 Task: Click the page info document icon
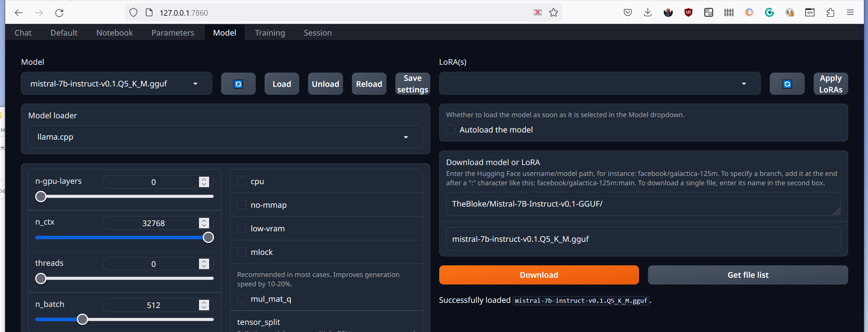tap(149, 13)
